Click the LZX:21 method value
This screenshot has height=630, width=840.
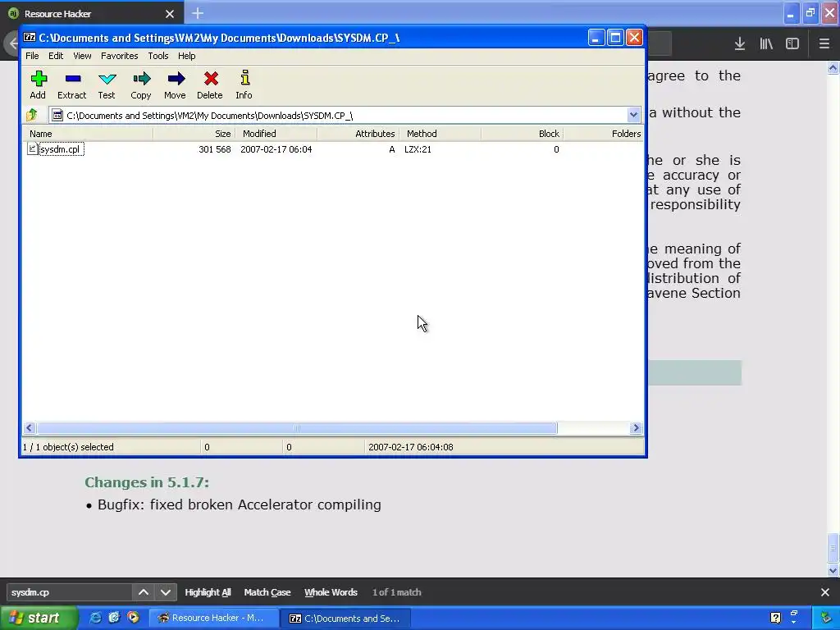pos(418,149)
